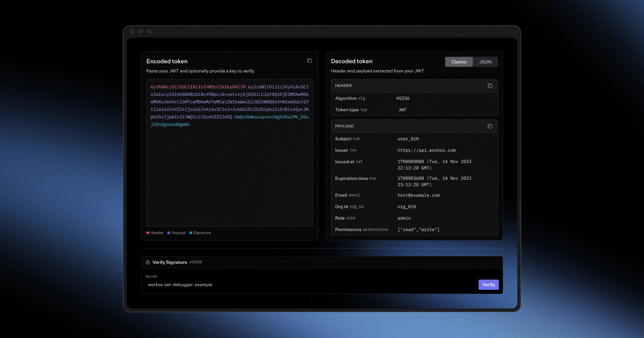Copy the PAYLOAD section contents

[x=490, y=126]
